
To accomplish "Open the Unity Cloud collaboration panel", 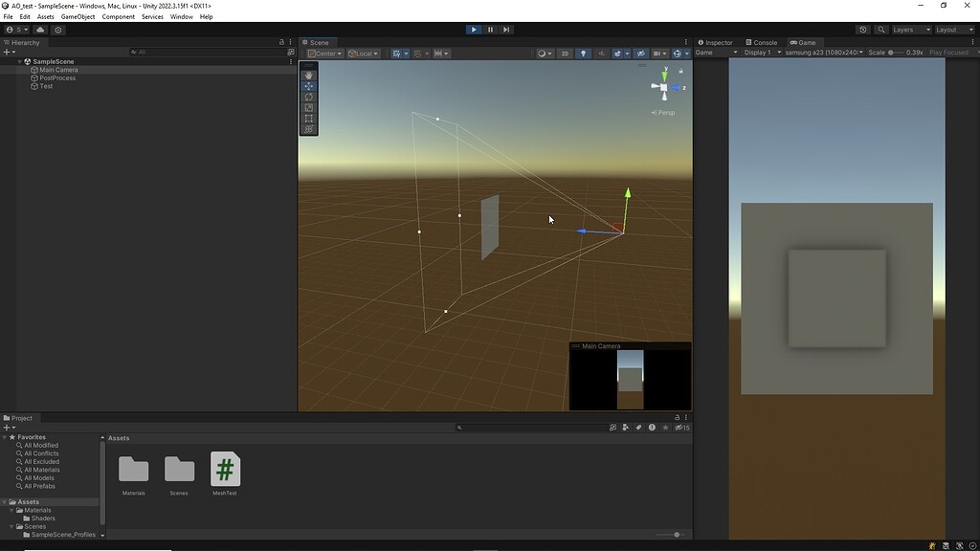I will pos(39,30).
